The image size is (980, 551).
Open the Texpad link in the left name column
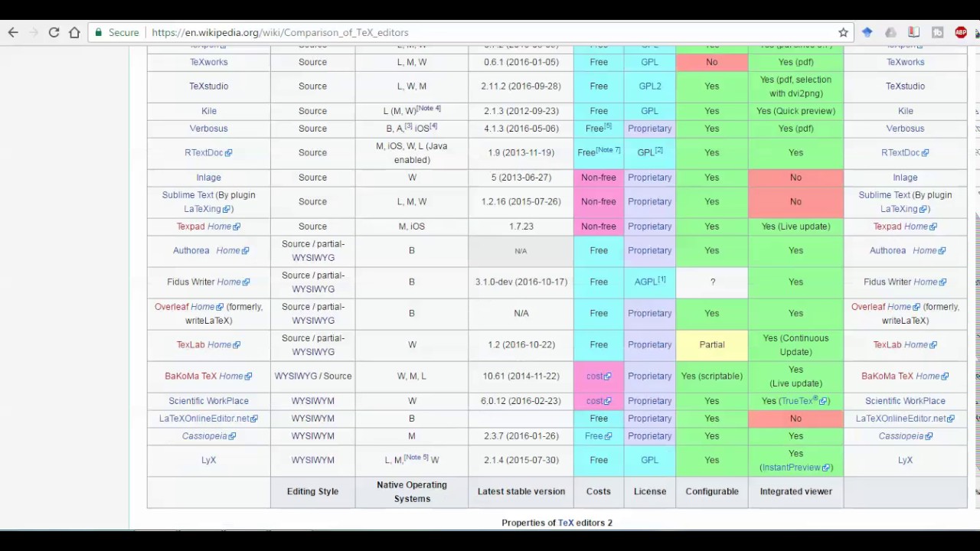(x=191, y=227)
